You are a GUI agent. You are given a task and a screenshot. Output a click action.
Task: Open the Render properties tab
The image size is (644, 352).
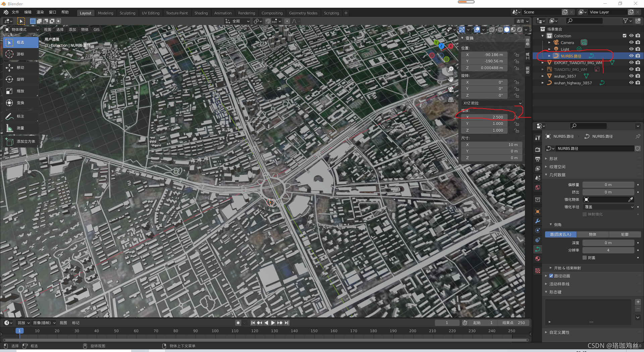click(538, 149)
